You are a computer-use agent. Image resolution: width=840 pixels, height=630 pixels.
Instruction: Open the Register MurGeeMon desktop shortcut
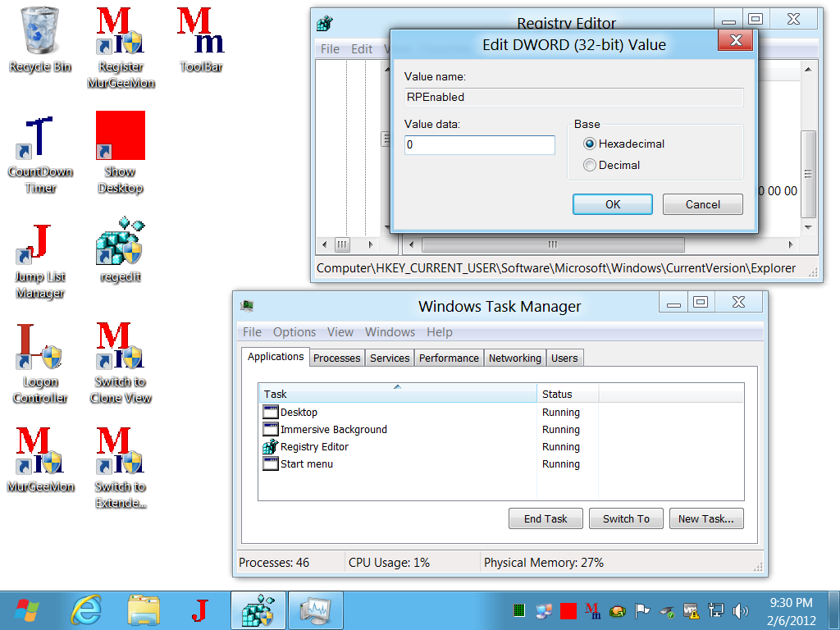pos(121,47)
